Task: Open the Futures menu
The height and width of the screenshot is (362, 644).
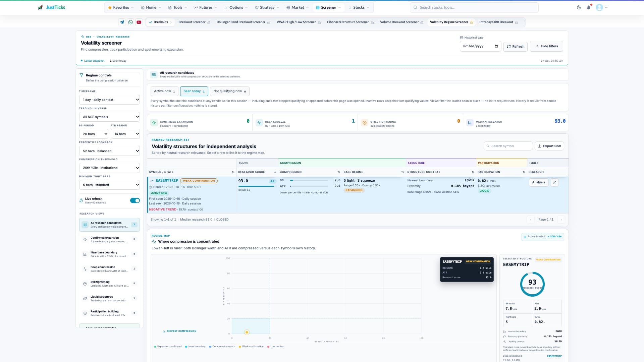Action: click(205, 7)
